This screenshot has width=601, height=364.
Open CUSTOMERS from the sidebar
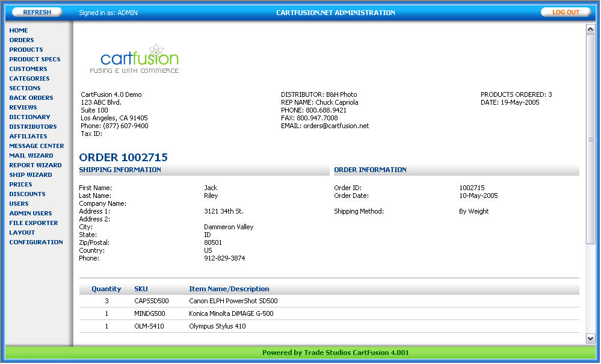click(x=28, y=69)
